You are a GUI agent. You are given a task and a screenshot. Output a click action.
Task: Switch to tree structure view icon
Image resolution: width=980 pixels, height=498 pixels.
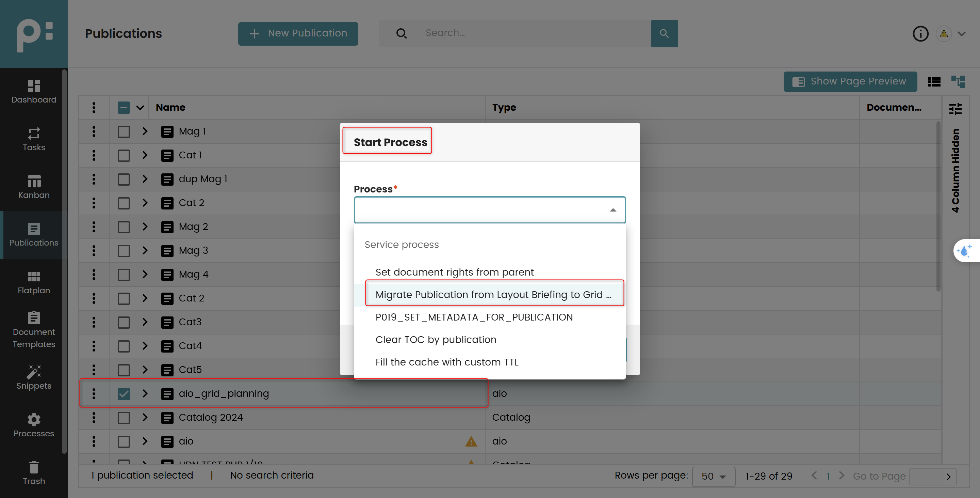click(x=958, y=81)
